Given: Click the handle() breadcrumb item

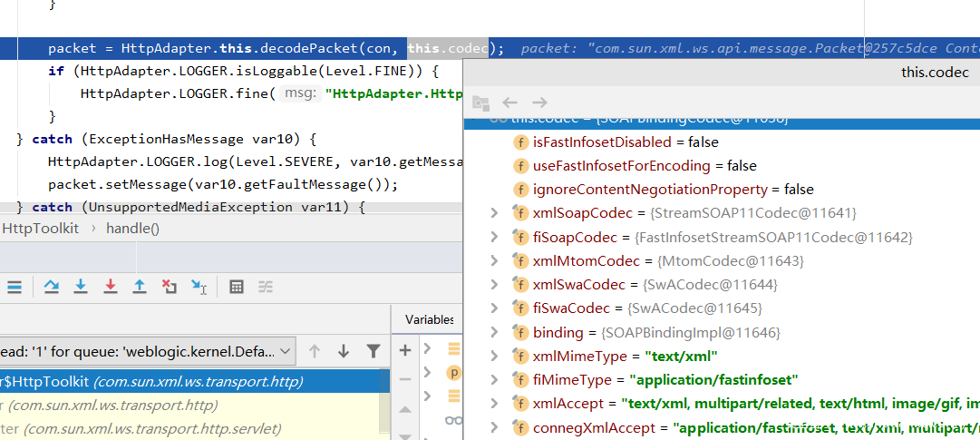Looking at the screenshot, I should pos(132,229).
